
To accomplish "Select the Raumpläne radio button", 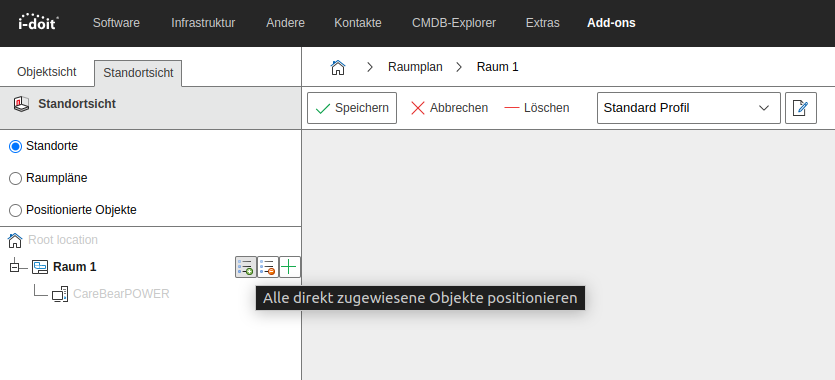I will (15, 178).
